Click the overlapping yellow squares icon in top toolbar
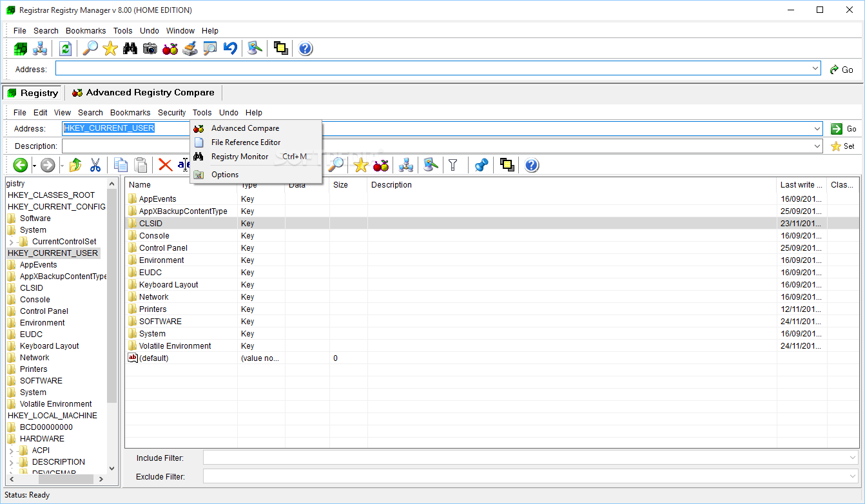Screen dimensions: 865x504 click(280, 48)
